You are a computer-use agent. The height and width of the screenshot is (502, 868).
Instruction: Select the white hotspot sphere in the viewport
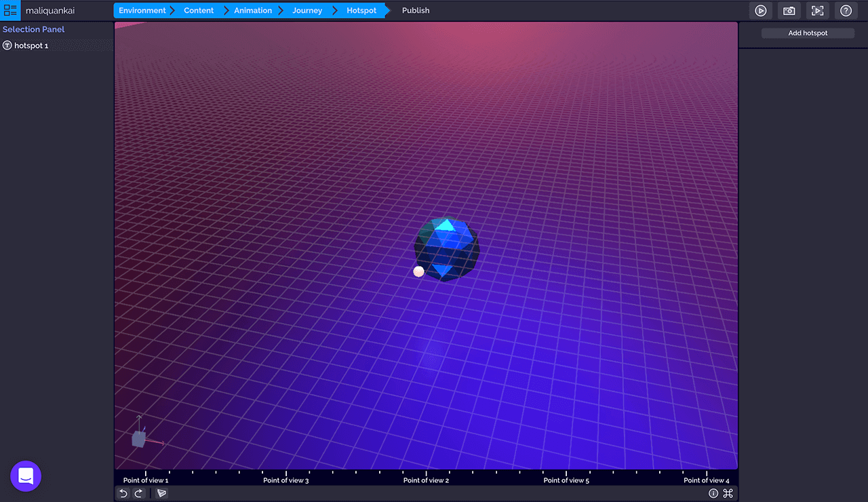coord(418,271)
